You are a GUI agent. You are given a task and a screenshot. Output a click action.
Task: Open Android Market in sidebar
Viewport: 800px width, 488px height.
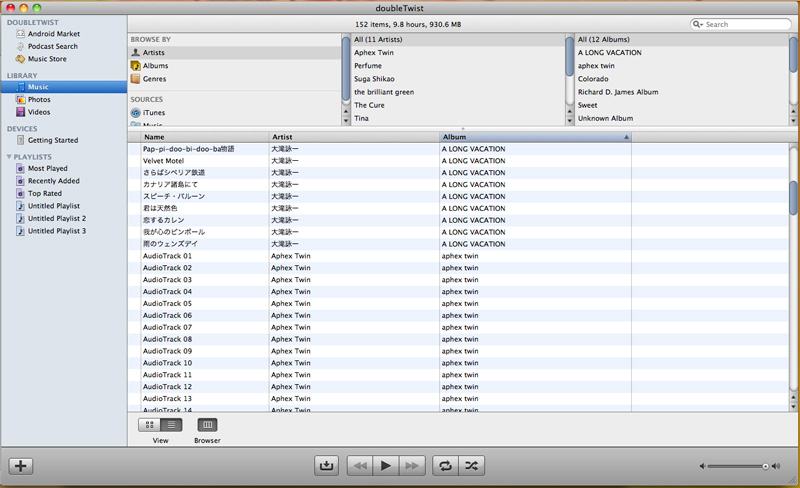point(53,33)
